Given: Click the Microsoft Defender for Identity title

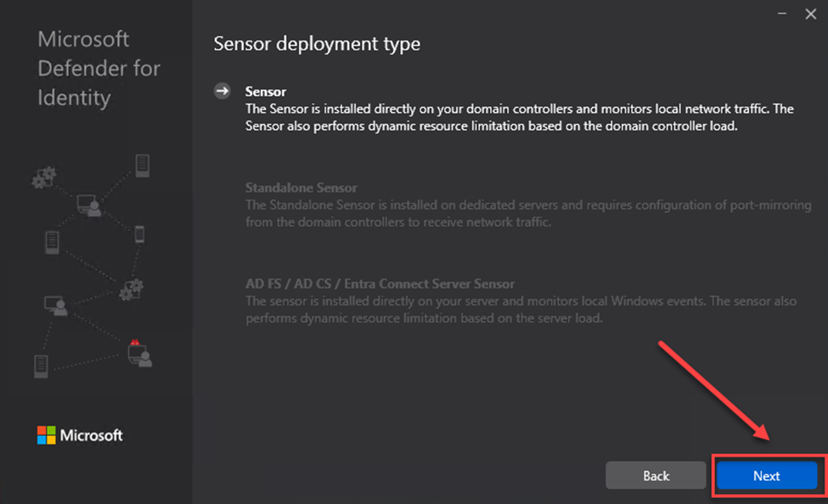Looking at the screenshot, I should [x=99, y=69].
